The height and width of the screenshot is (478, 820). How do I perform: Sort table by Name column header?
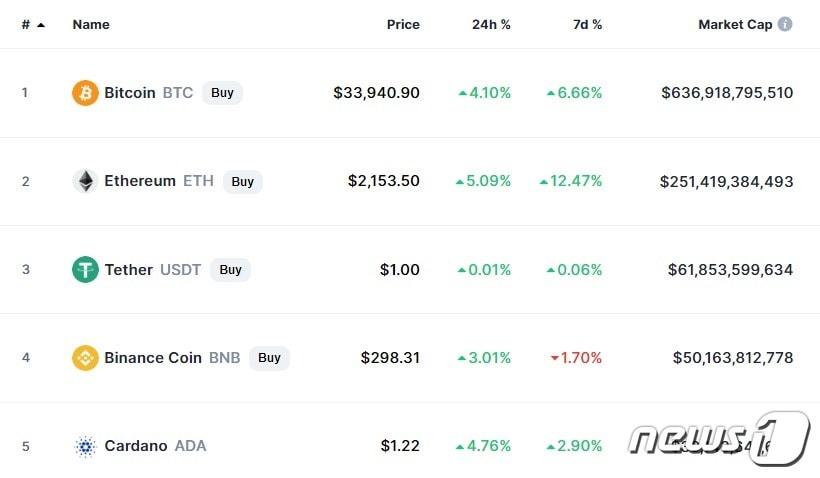[91, 24]
